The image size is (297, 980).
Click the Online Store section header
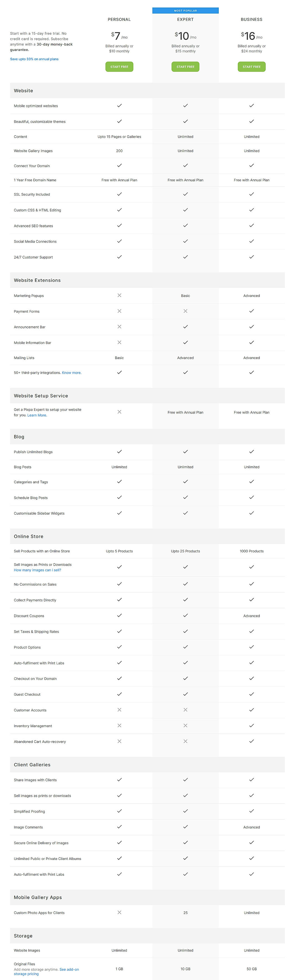tap(28, 536)
